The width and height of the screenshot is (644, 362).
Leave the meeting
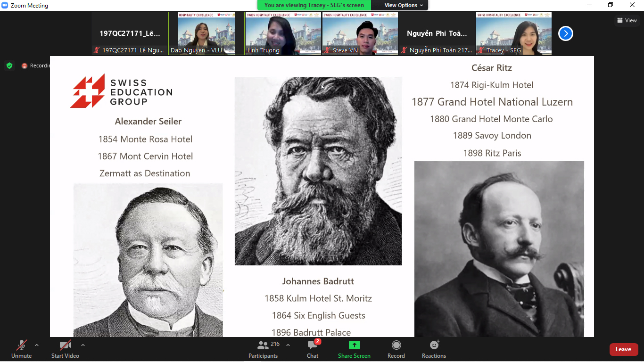coord(624,349)
